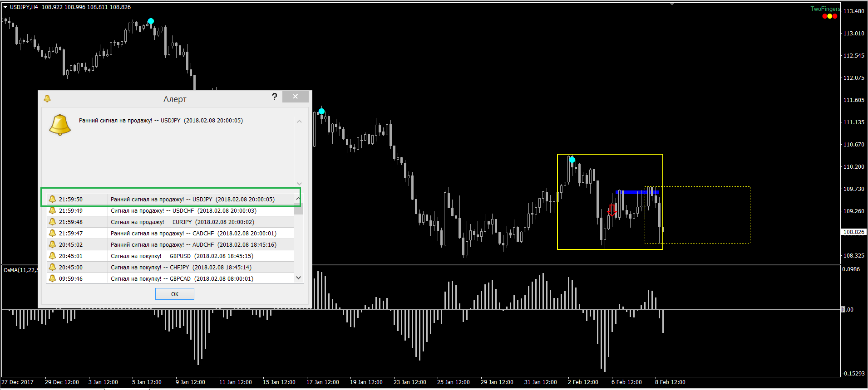Click the 21:59:48 time cell
Screen dimensions: 868x390
71,222
